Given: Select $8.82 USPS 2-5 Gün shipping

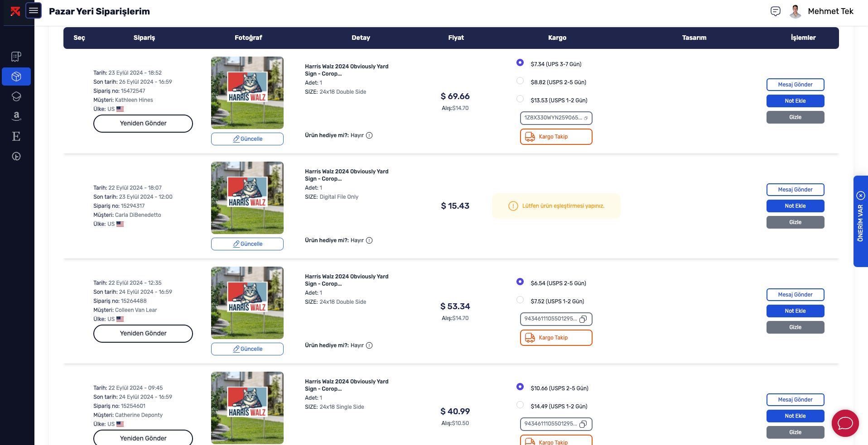Looking at the screenshot, I should click(520, 81).
